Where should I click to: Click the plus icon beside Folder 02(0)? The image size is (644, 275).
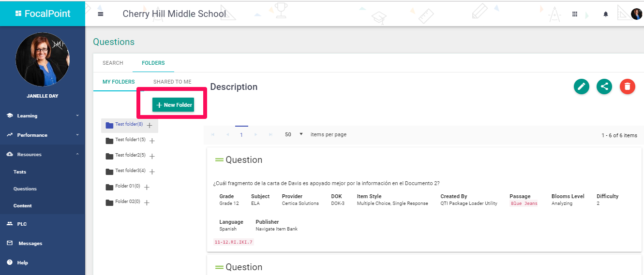pos(147,203)
